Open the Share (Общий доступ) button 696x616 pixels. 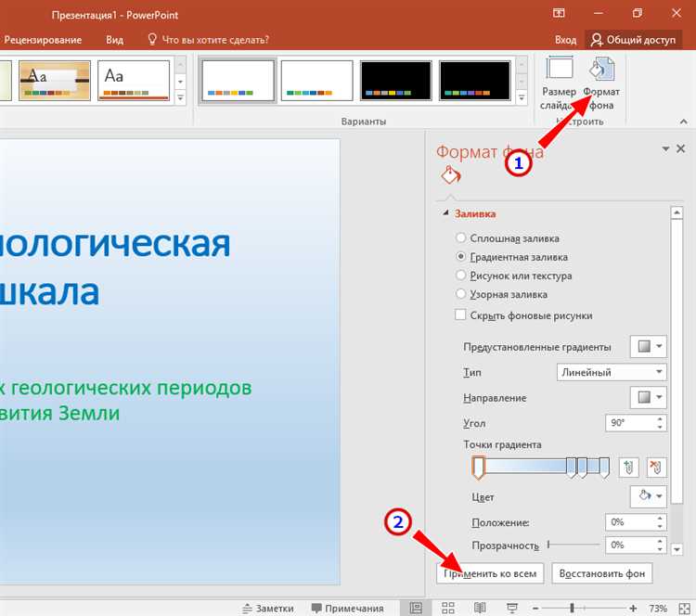tap(633, 40)
